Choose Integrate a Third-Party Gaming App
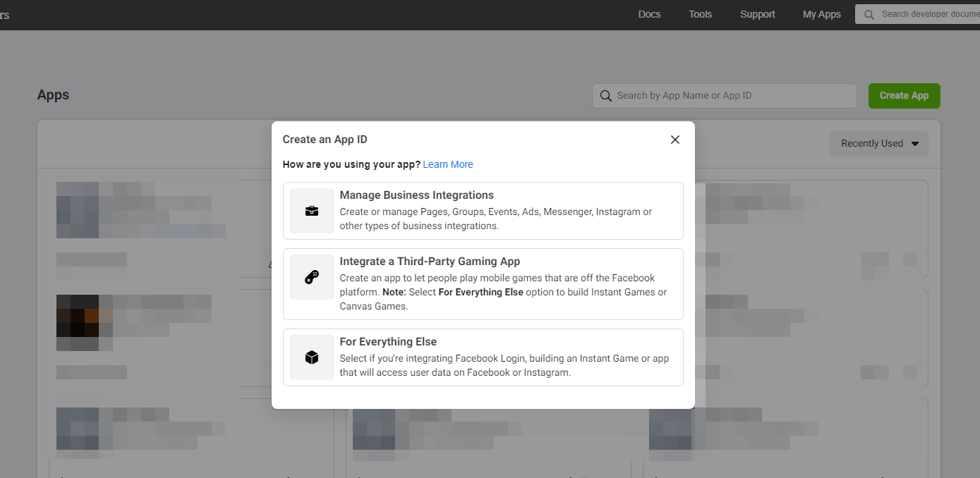The width and height of the screenshot is (980, 478). (483, 284)
